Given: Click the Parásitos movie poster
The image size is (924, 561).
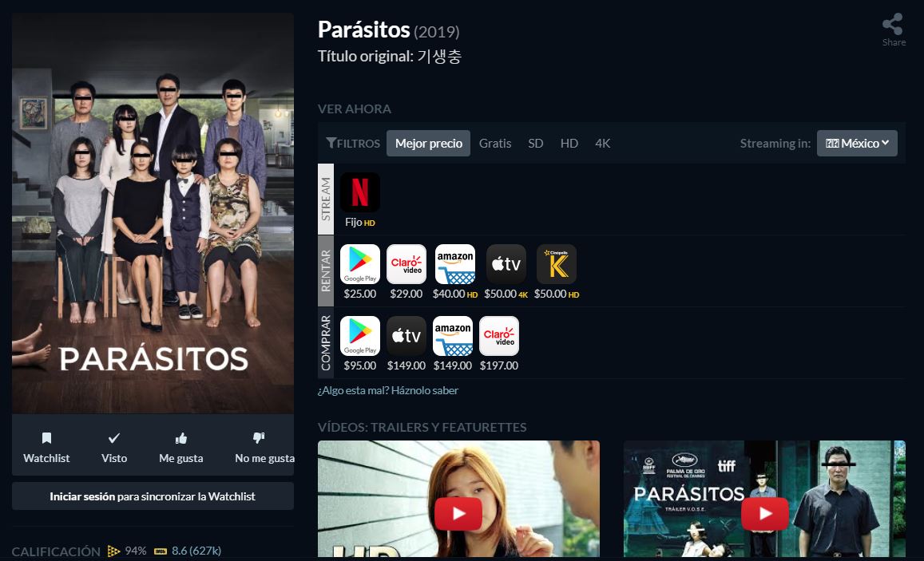Looking at the screenshot, I should (153, 213).
